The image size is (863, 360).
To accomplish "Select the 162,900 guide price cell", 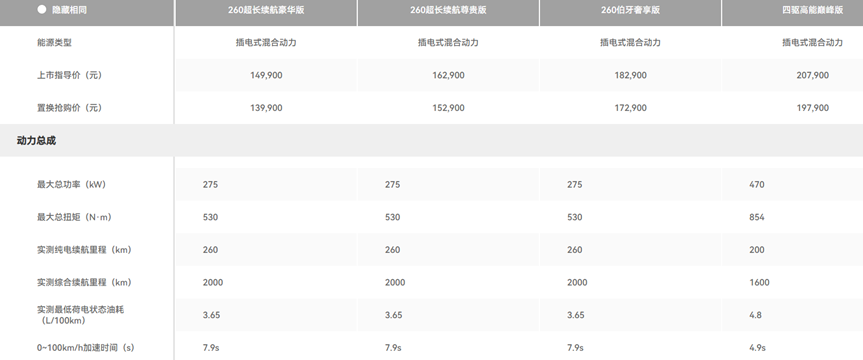I will click(448, 75).
